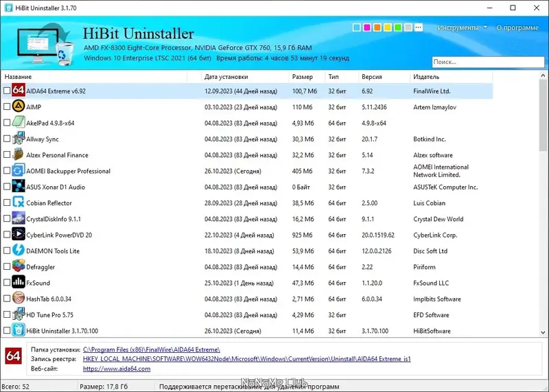Select the magenta theme swatch
This screenshot has height=392, width=549.
pyautogui.click(x=367, y=27)
